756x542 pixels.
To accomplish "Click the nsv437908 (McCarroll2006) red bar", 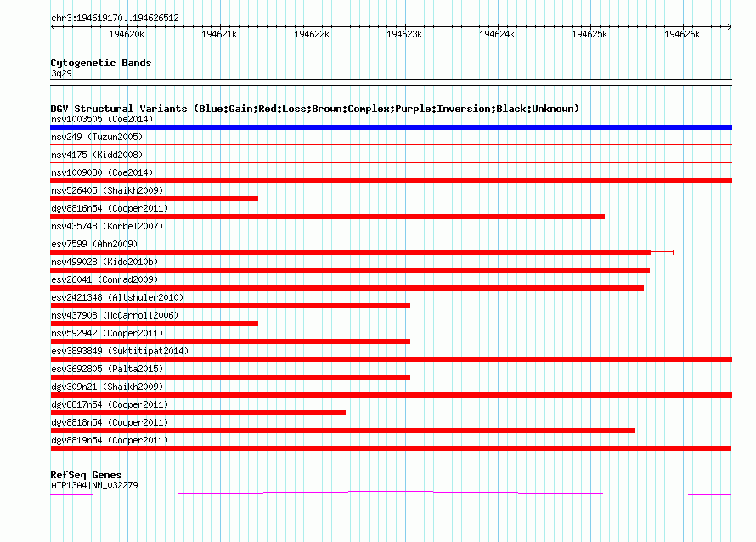I will 155,324.
